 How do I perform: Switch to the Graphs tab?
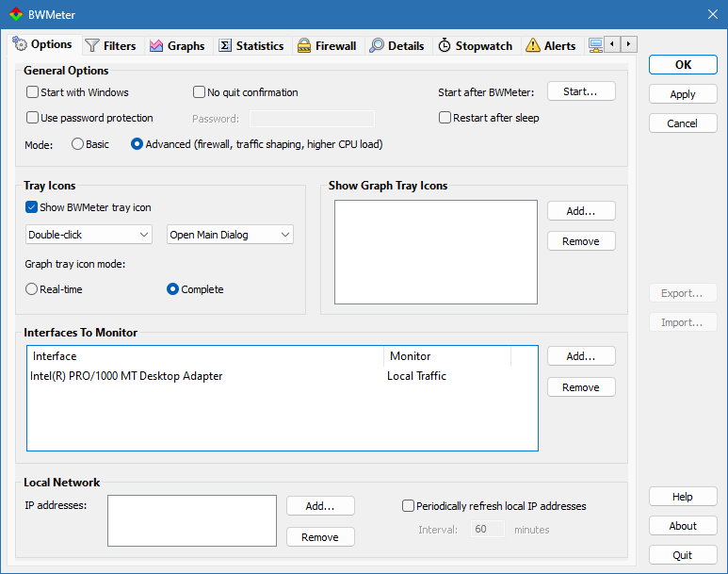(178, 45)
